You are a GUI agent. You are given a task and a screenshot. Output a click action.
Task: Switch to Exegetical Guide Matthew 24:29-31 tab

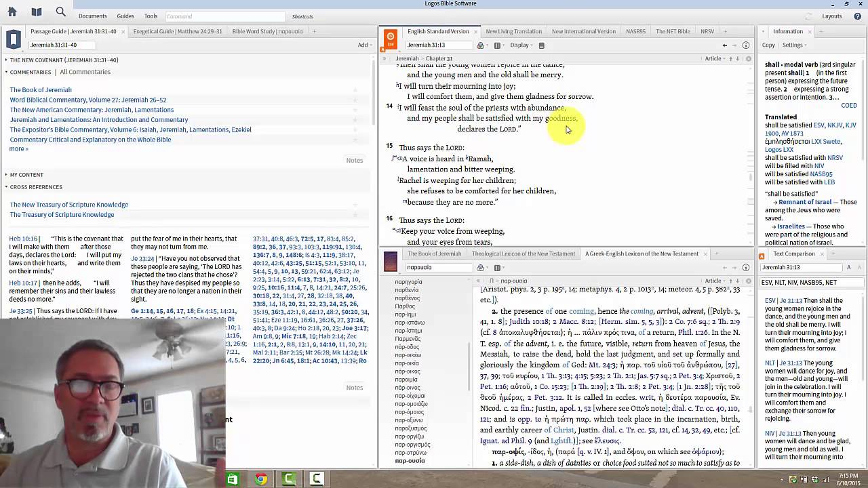click(x=177, y=31)
